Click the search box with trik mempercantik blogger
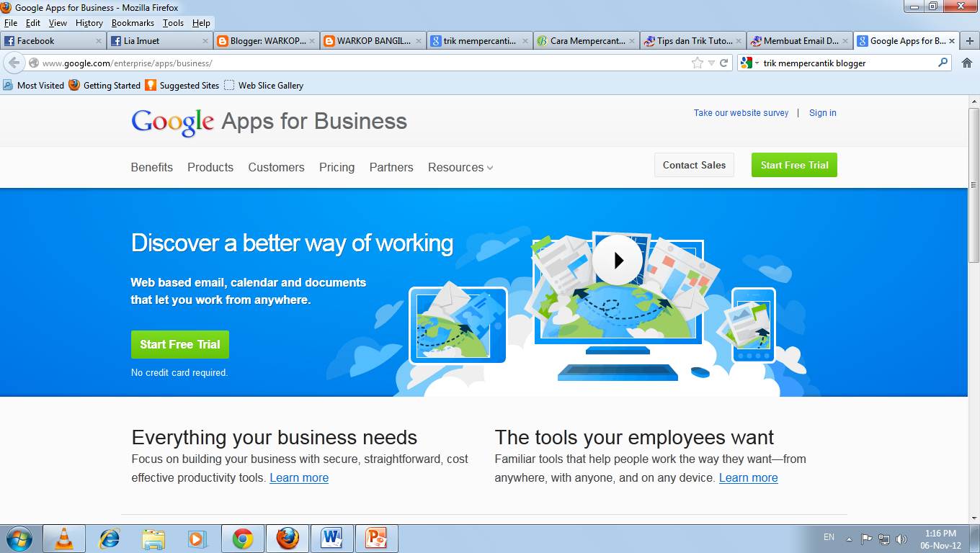Viewport: 980px width, 553px height. point(843,63)
